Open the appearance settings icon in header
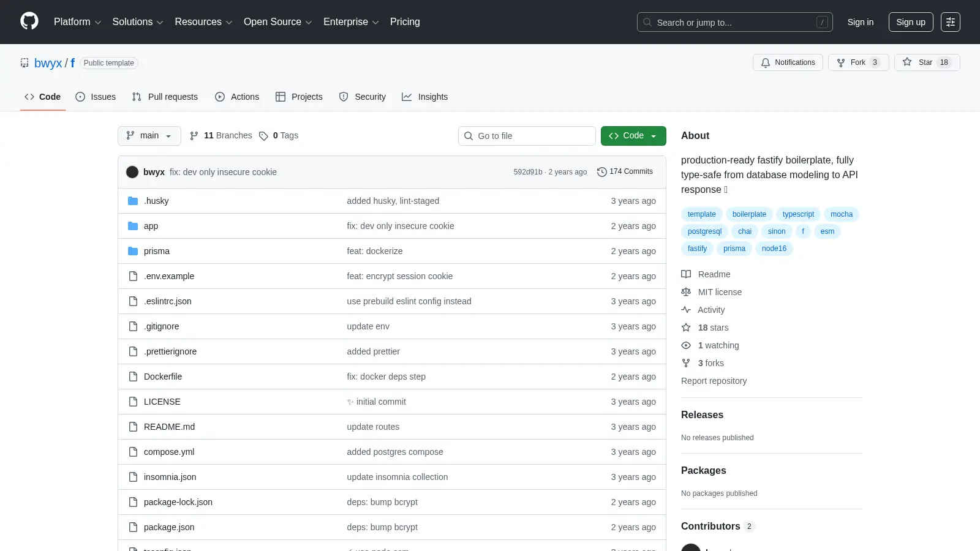This screenshot has width=980, height=551. click(x=951, y=22)
